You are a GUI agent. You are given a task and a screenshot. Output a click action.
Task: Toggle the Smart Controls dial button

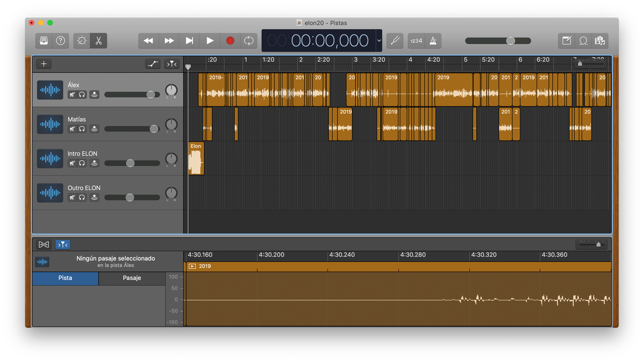82,41
